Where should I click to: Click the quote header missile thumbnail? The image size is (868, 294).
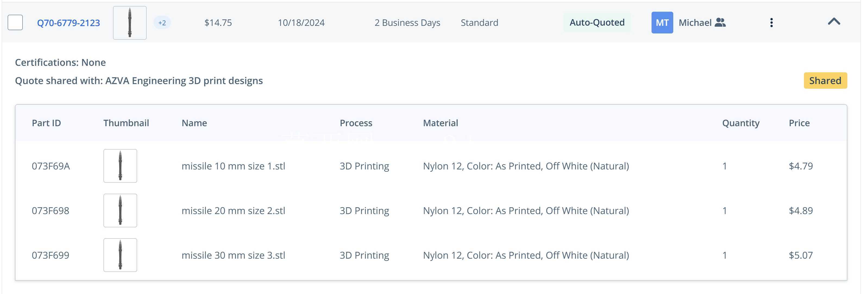coord(130,23)
